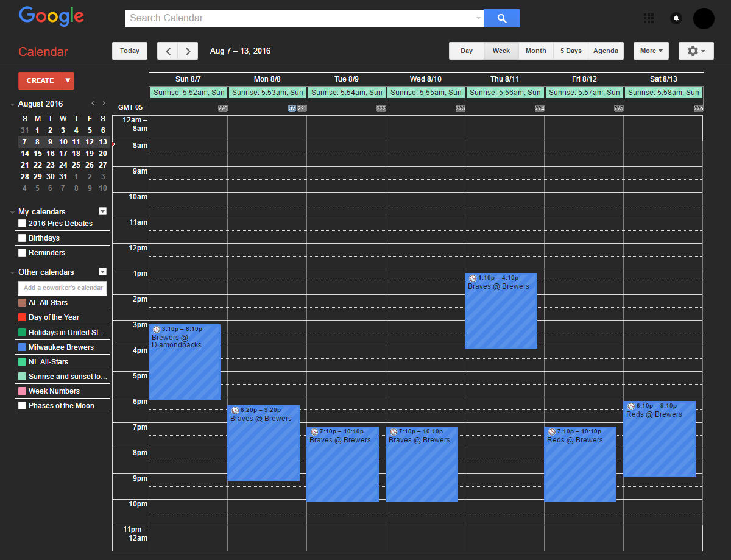Screen dimensions: 731x560
Task: Open the Google apps grid icon
Action: point(649,18)
